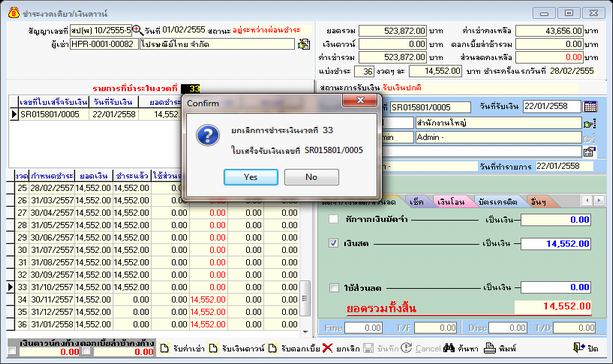Click the Disc amount field

point(508,328)
